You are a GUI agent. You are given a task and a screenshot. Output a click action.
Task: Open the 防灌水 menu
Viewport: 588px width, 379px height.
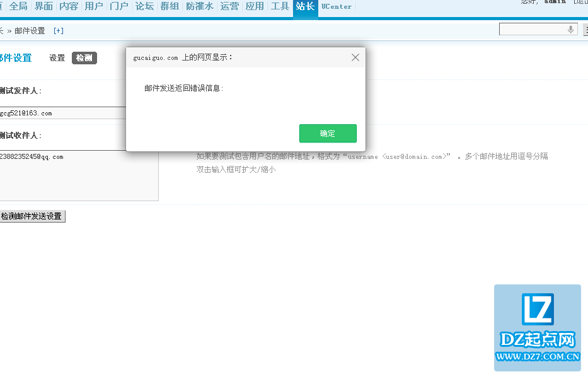(200, 6)
